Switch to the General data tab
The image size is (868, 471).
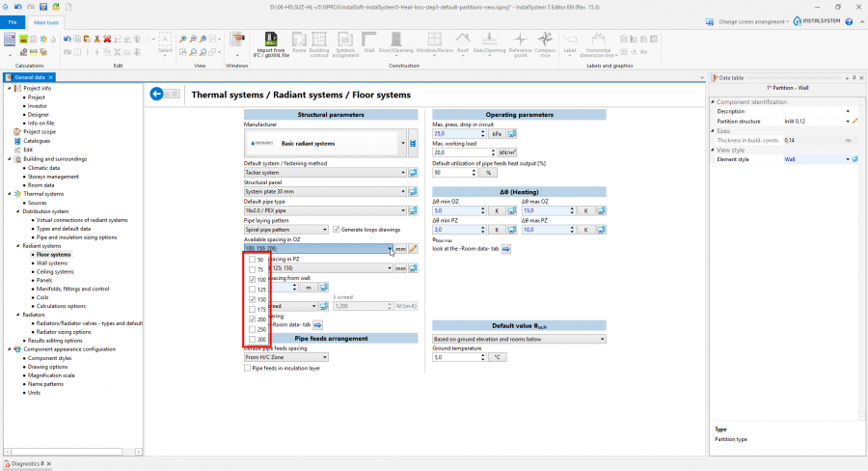(31, 77)
